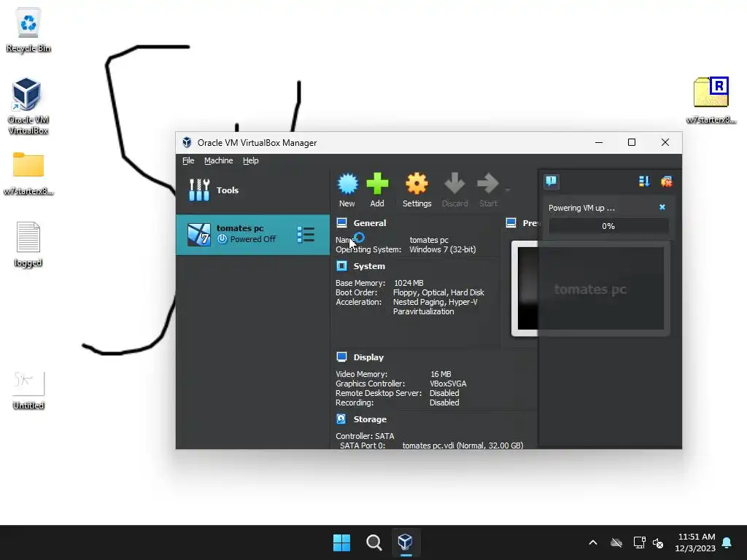Open the Storage section heading

coord(370,419)
